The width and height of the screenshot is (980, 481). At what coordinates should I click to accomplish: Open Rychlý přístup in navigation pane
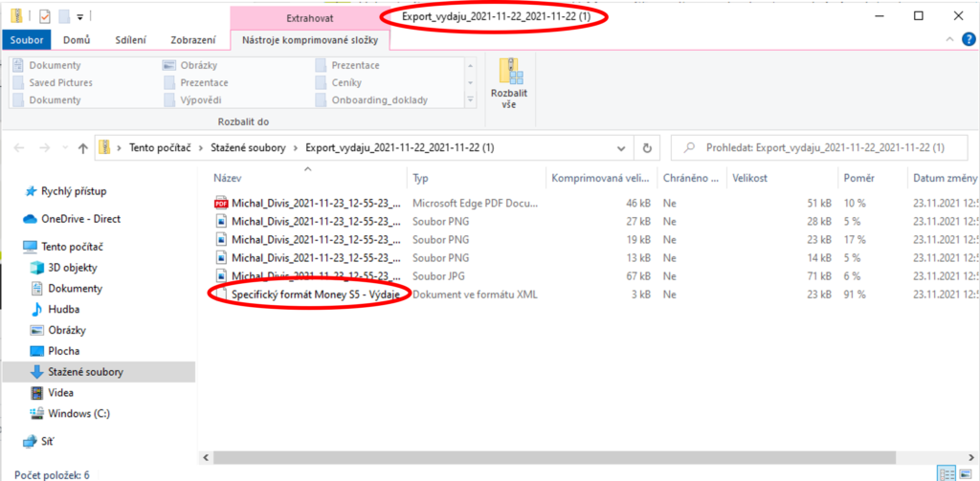(74, 191)
